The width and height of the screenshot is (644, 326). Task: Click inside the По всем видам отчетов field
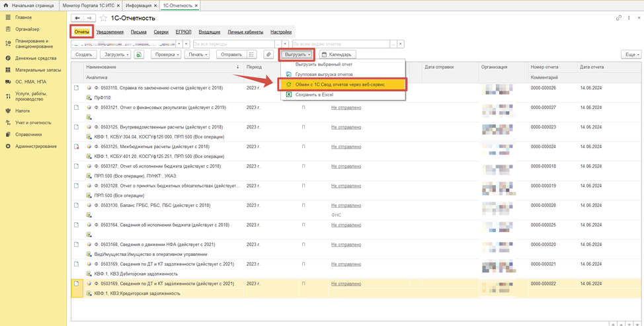point(341,44)
